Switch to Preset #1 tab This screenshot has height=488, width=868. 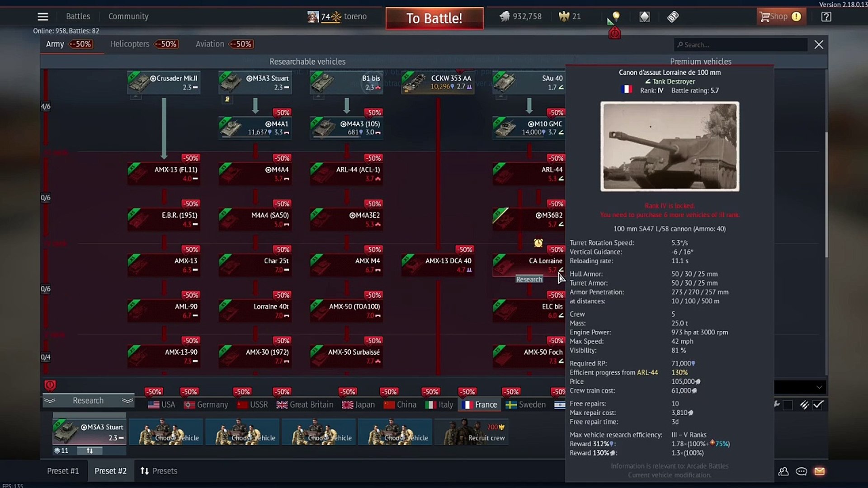63,471
